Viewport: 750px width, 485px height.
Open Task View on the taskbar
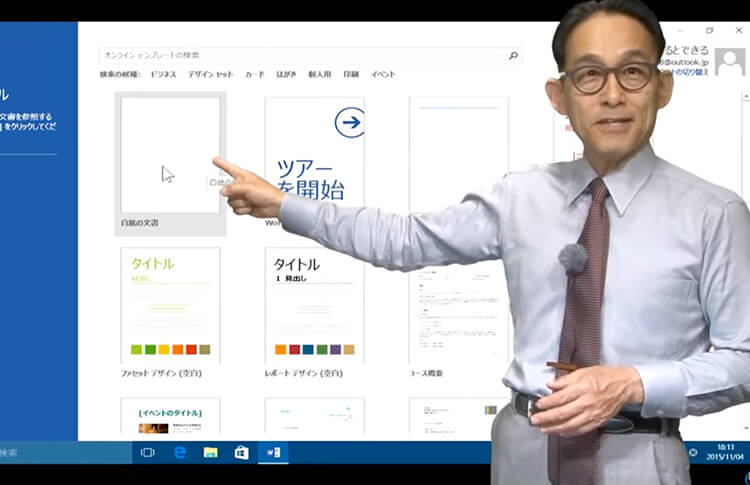147,452
